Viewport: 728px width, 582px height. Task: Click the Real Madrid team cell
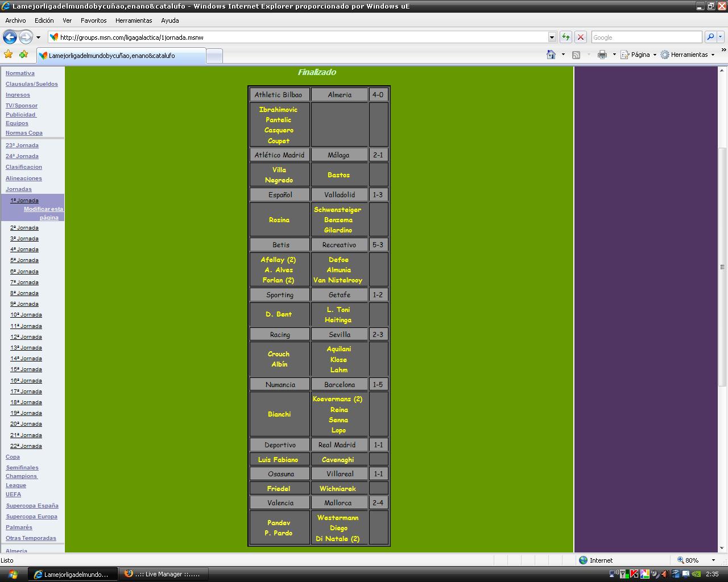click(340, 445)
